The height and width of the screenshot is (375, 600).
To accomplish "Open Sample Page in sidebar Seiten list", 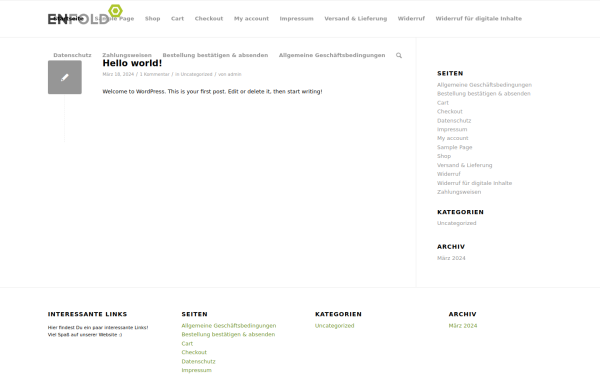I will coord(455,147).
